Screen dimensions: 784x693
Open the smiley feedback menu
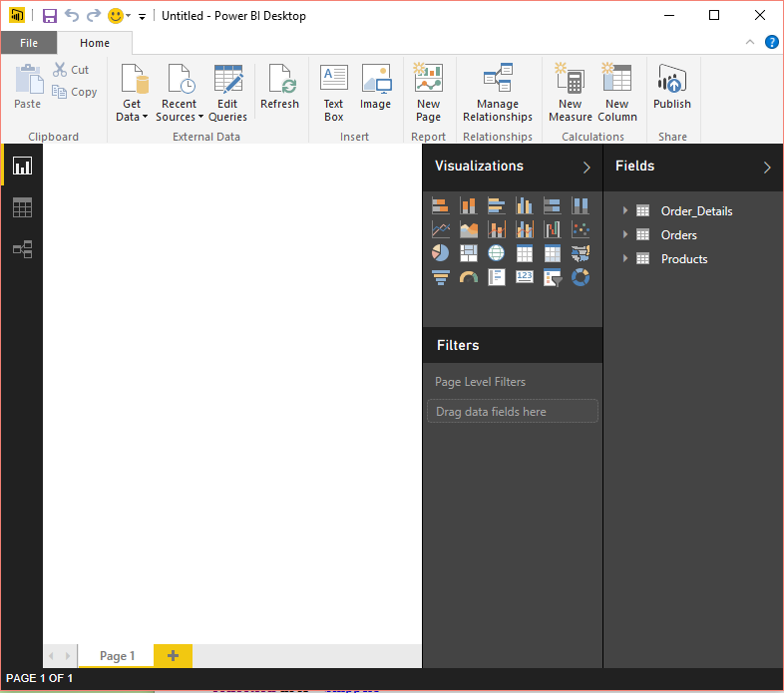click(x=119, y=16)
